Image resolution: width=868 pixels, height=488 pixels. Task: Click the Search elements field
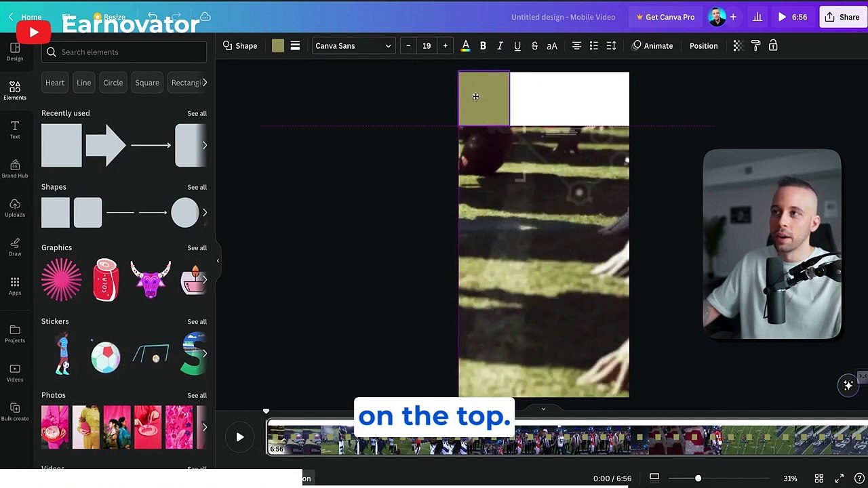[124, 52]
